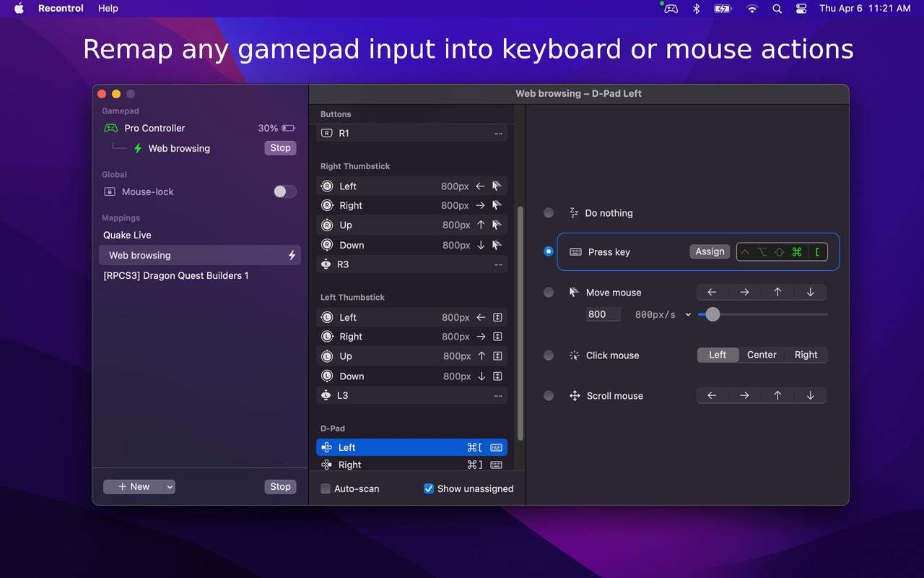
Task: Click the active bolt icon on Web browsing mapping
Action: tap(292, 255)
